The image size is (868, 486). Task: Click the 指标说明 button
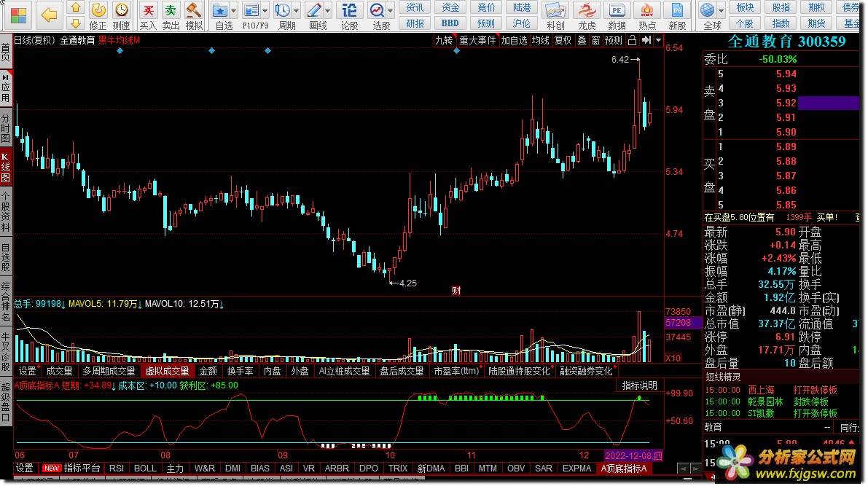tap(639, 385)
